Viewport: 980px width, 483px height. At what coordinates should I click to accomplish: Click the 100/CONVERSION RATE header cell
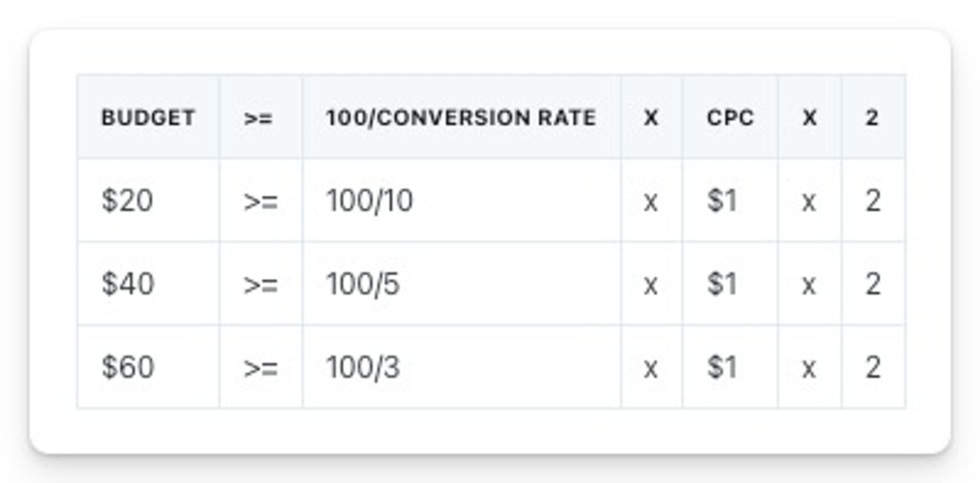point(461,117)
